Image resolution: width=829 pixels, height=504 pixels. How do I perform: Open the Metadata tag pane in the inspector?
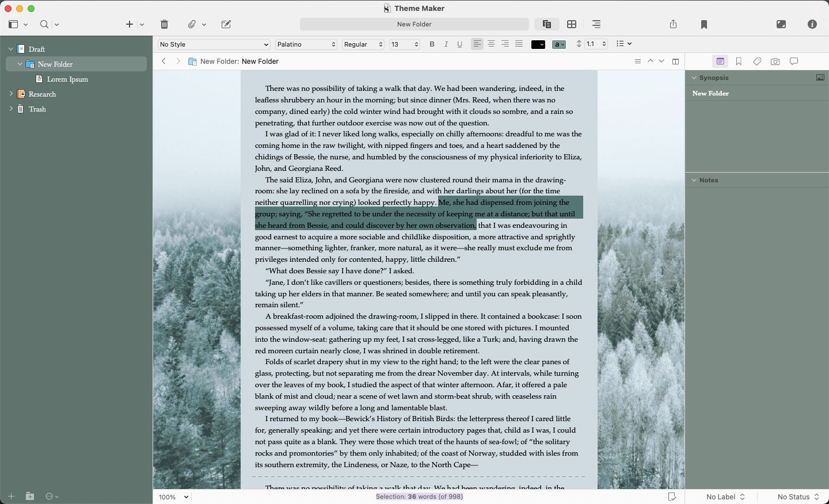coord(757,61)
